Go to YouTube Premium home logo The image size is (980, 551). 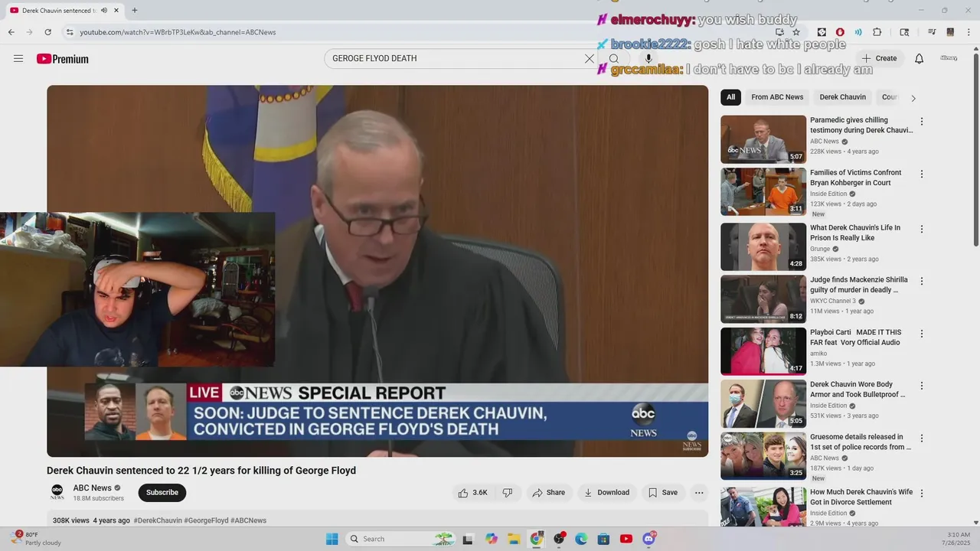click(x=63, y=59)
